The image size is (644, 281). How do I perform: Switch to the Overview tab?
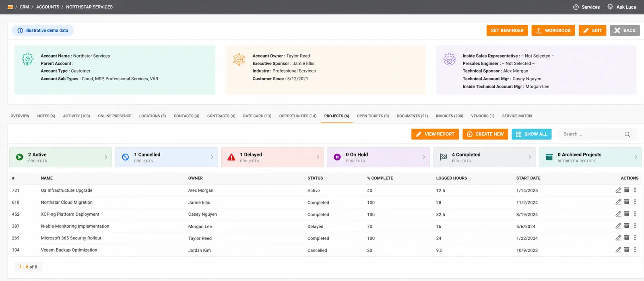coord(20,116)
